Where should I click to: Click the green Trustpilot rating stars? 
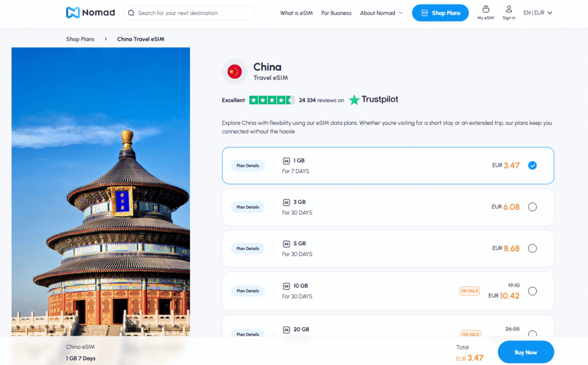click(272, 99)
